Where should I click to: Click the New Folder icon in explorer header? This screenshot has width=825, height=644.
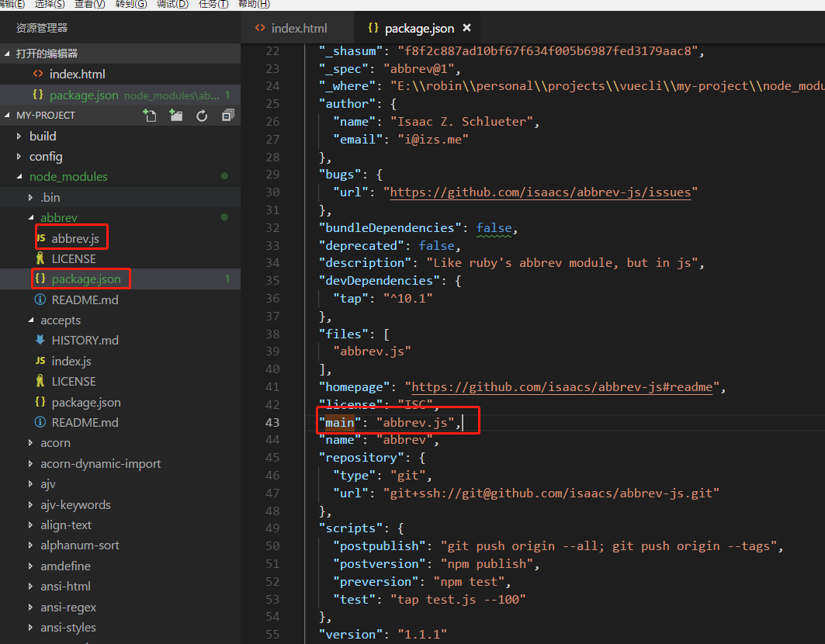[x=176, y=116]
